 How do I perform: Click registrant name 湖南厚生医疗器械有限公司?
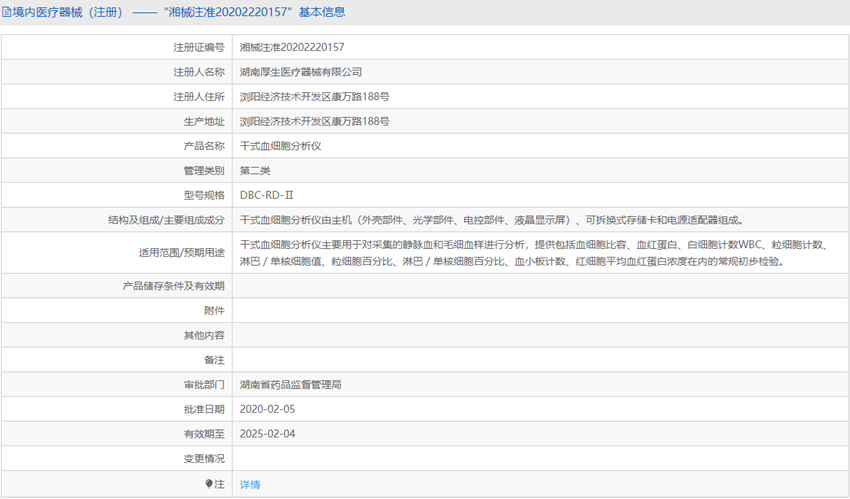(301, 72)
